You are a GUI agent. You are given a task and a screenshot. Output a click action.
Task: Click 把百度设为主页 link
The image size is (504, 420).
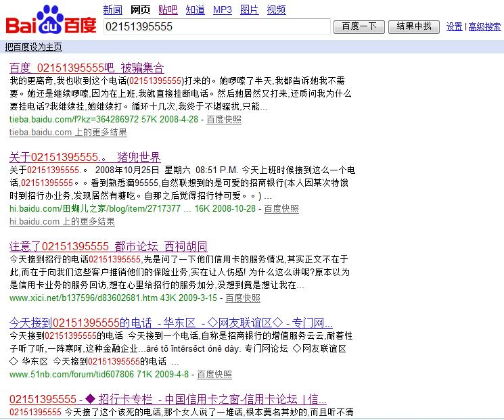(x=33, y=47)
